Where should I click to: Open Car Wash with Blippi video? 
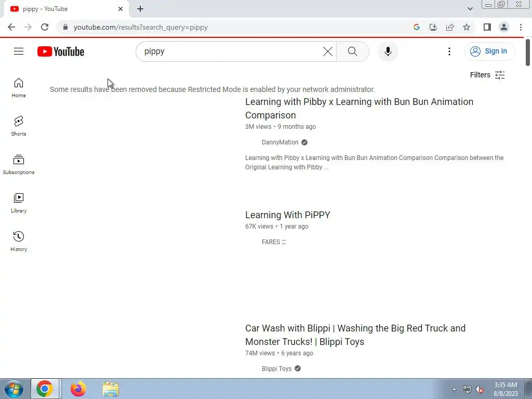[x=355, y=335]
